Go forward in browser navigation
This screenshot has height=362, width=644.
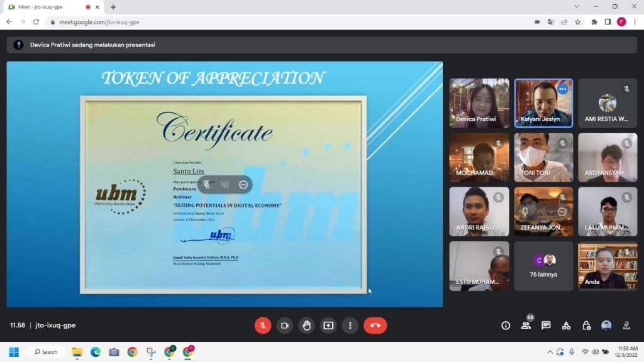point(23,22)
